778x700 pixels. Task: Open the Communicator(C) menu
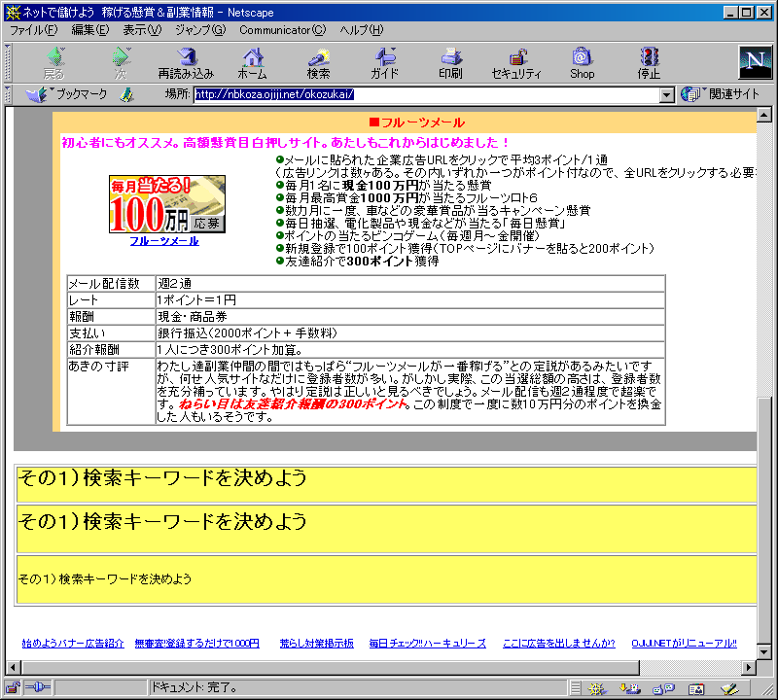point(282,30)
